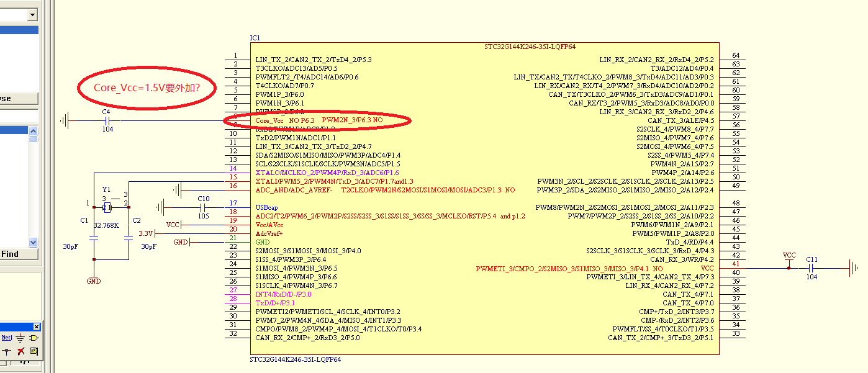The image size is (868, 373).
Task: Click the XTALI/PWM5_2 pin 15 name
Action: click(334, 181)
